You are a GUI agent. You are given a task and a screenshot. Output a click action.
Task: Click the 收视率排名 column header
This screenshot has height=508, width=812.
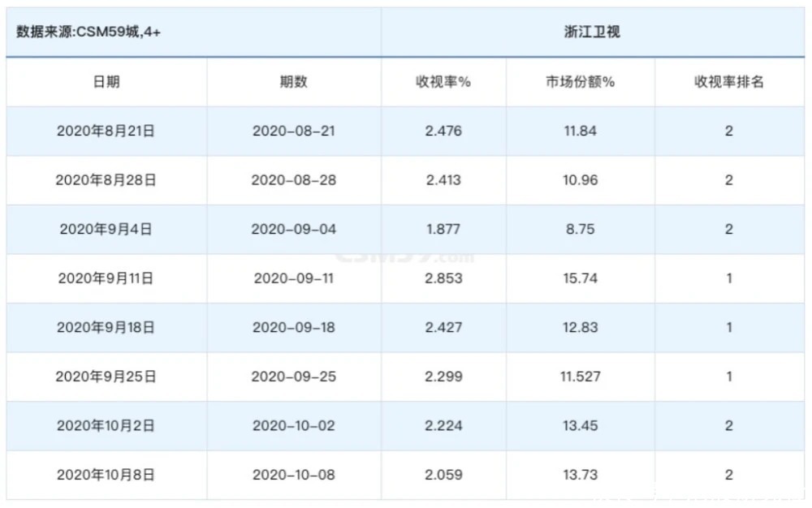[728, 82]
